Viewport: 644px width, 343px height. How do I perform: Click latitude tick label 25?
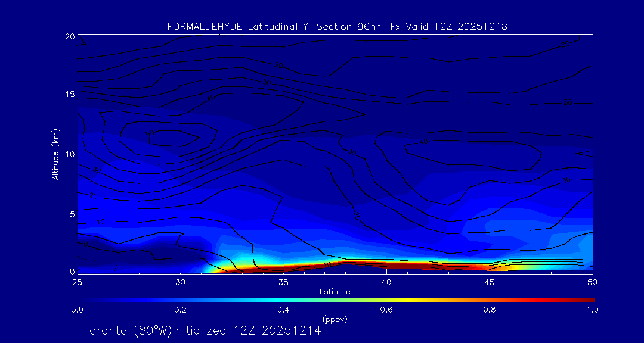[77, 281]
